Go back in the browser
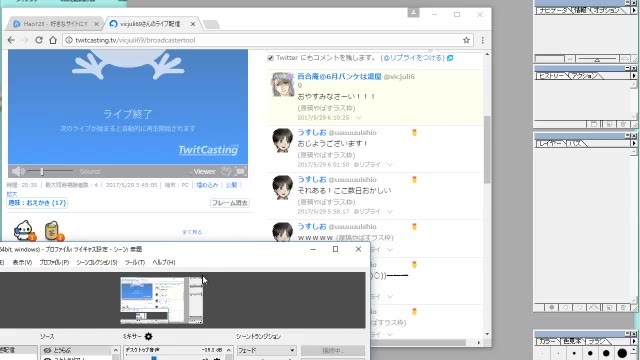Image resolution: width=640 pixels, height=360 pixels. (11, 40)
